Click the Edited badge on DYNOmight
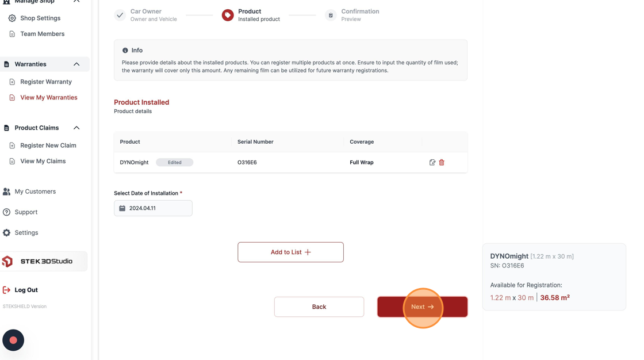 click(175, 162)
